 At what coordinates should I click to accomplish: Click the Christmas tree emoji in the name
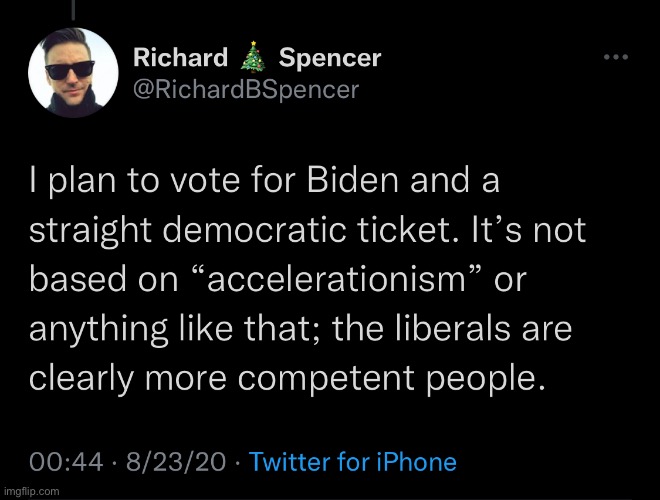[x=253, y=57]
